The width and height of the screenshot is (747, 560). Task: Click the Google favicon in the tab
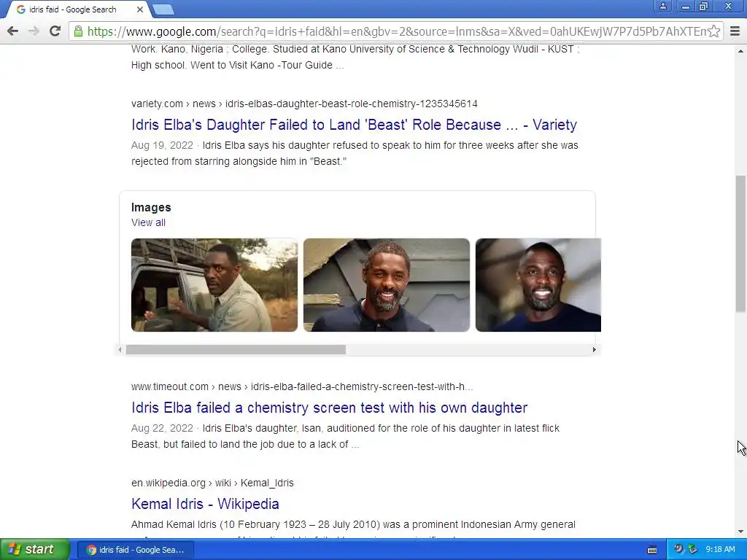point(21,9)
